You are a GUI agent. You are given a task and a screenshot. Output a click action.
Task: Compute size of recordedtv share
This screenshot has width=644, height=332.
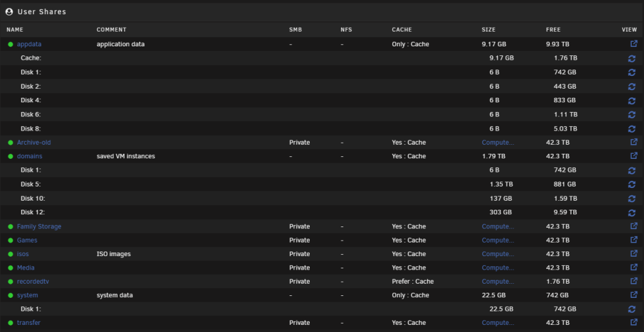pyautogui.click(x=498, y=282)
